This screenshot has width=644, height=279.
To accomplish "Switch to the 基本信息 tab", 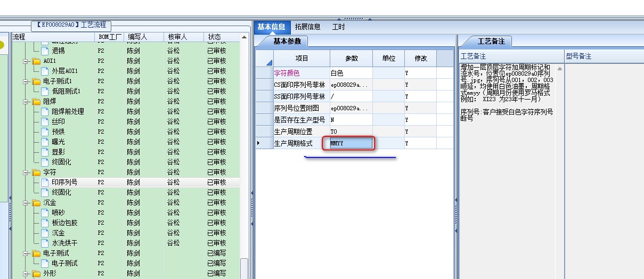I will pos(271,27).
